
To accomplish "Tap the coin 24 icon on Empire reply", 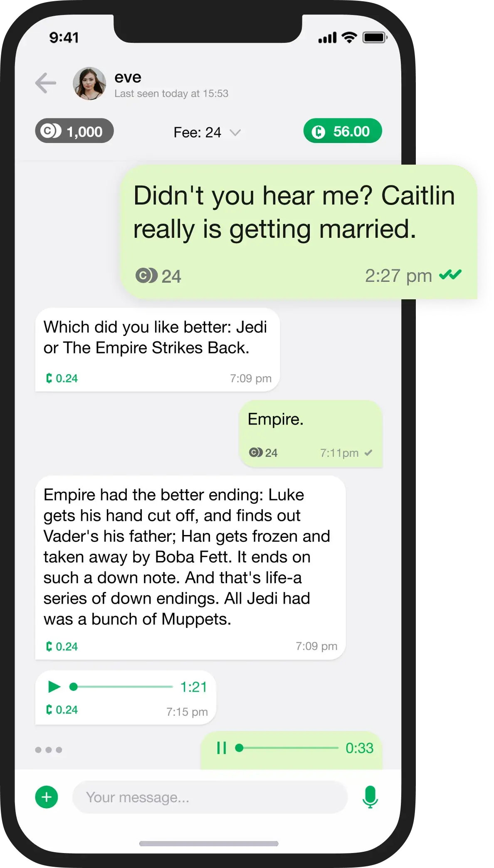I will 255,452.
